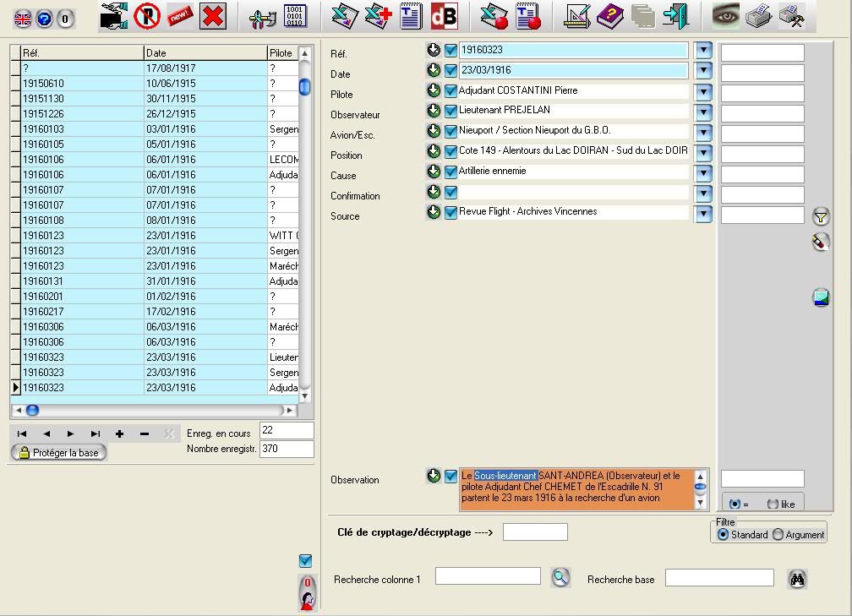Click the red dB database icon
852x616 pixels.
(x=444, y=16)
